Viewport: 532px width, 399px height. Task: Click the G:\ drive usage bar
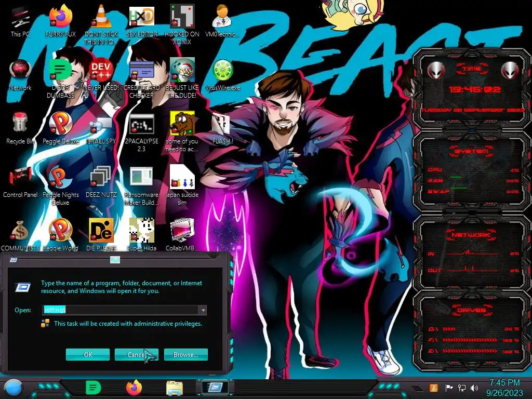[470, 351]
